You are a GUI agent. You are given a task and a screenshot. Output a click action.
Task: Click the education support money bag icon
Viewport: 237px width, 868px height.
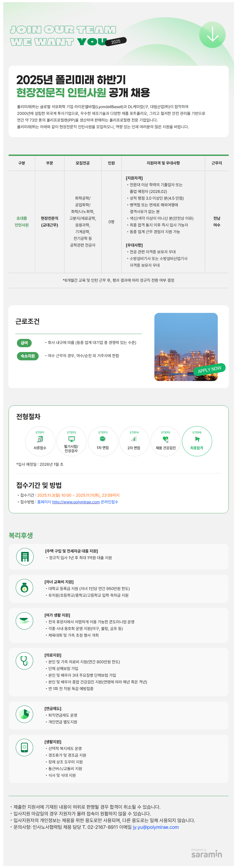tap(24, 588)
